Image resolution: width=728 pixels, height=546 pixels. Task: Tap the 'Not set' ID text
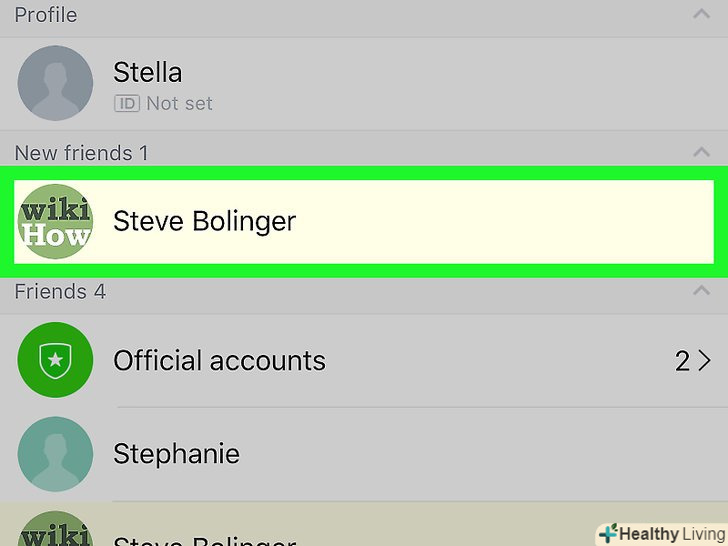tap(179, 103)
